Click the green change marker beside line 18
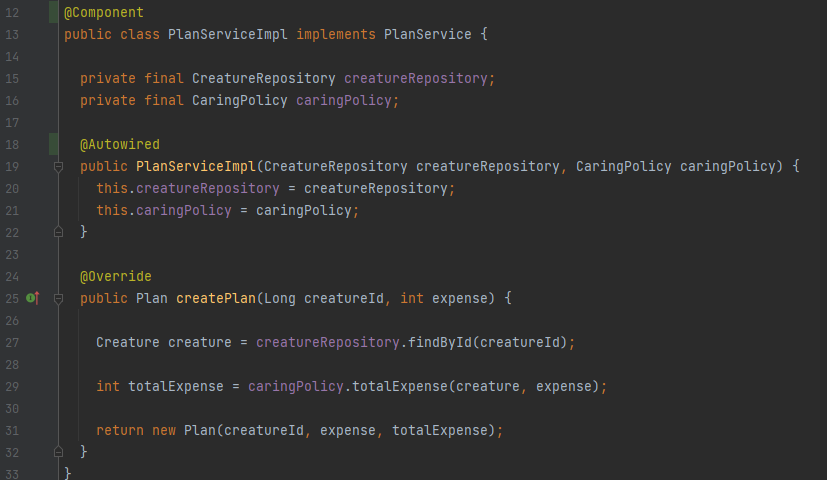Viewport: 827px width, 480px height. 53,145
